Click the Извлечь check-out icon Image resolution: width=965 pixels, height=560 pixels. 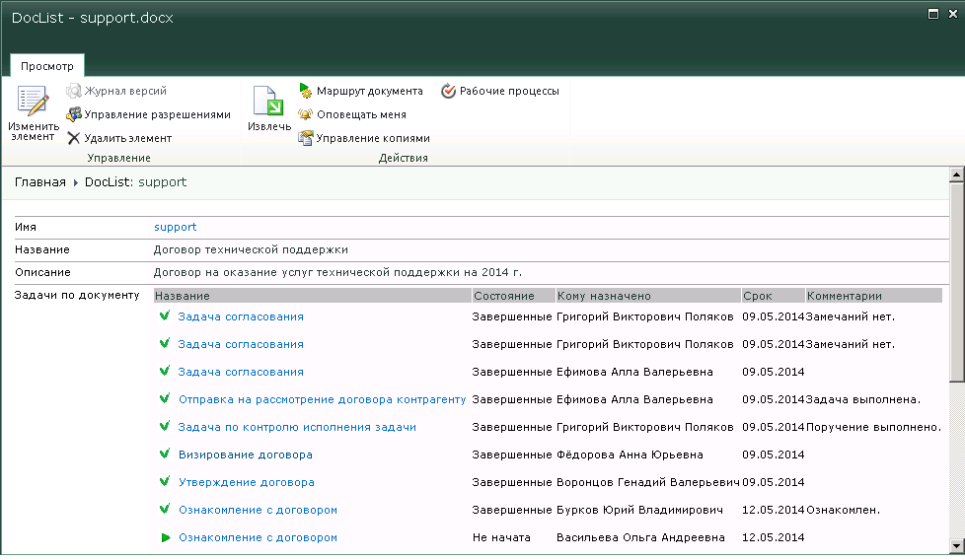[268, 101]
